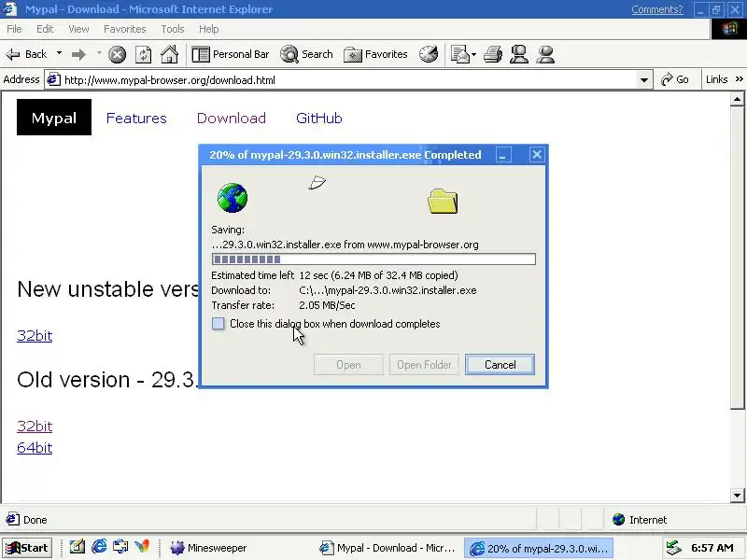Click the third Quick Launch icon
747x560 pixels.
pos(120,547)
